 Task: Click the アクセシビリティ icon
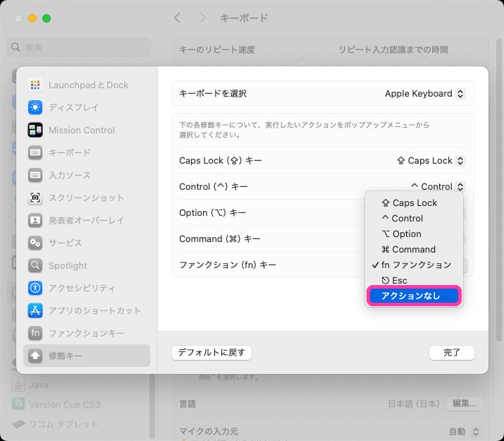point(35,288)
